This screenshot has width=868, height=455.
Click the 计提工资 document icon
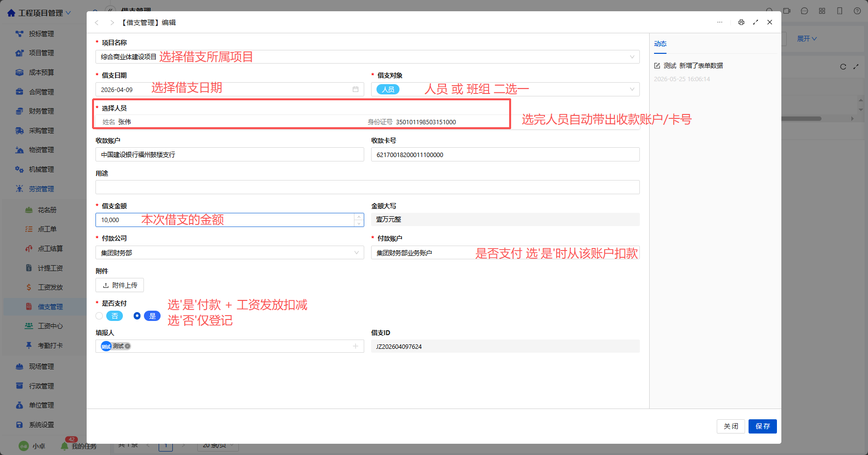(x=29, y=268)
